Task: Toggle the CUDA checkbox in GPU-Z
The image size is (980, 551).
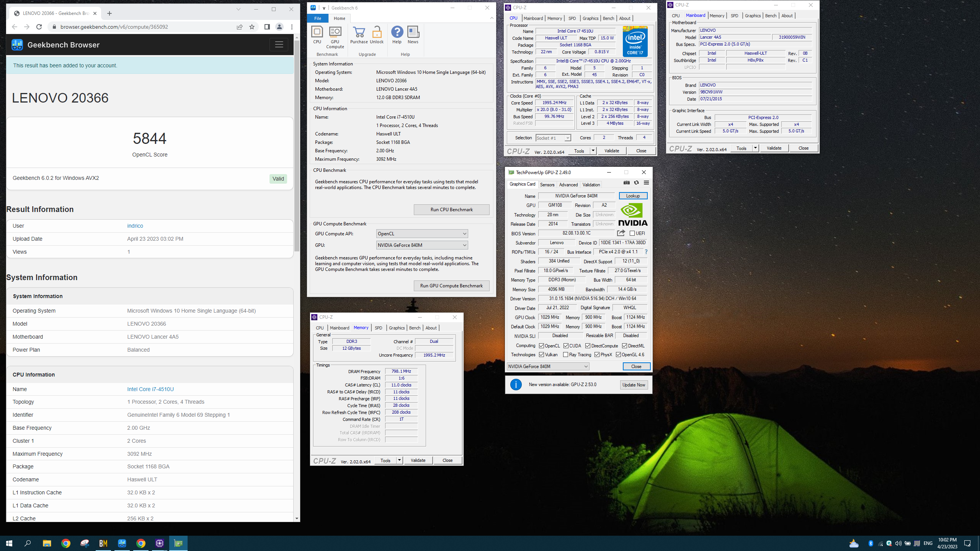Action: coord(566,346)
